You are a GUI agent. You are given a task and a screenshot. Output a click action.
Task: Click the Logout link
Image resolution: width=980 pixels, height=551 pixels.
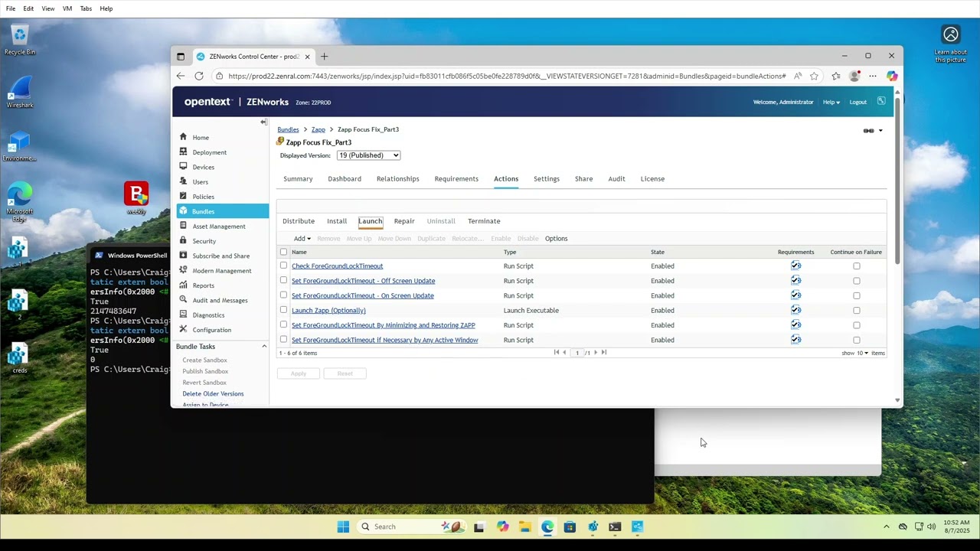(x=858, y=102)
